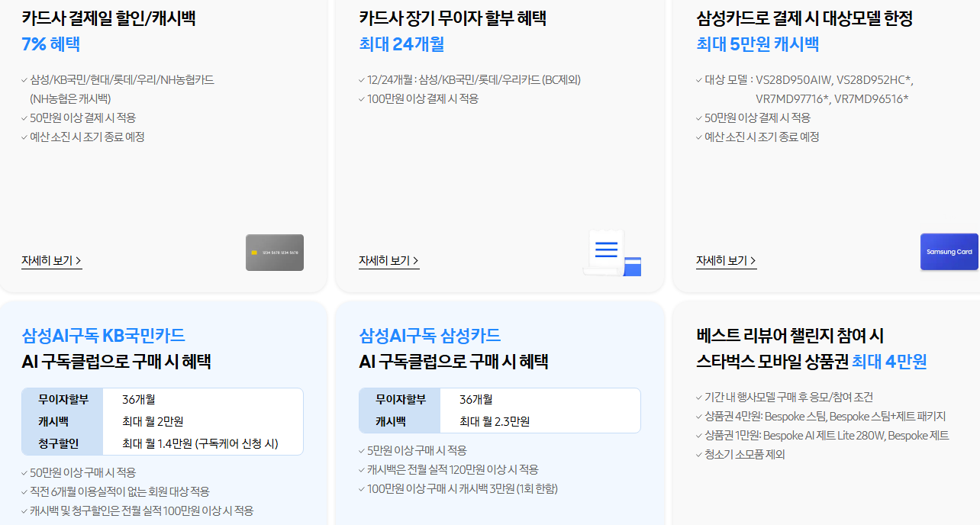Image resolution: width=980 pixels, height=525 pixels.
Task: Click the 최대 4만원 blue text
Action: tap(889, 362)
